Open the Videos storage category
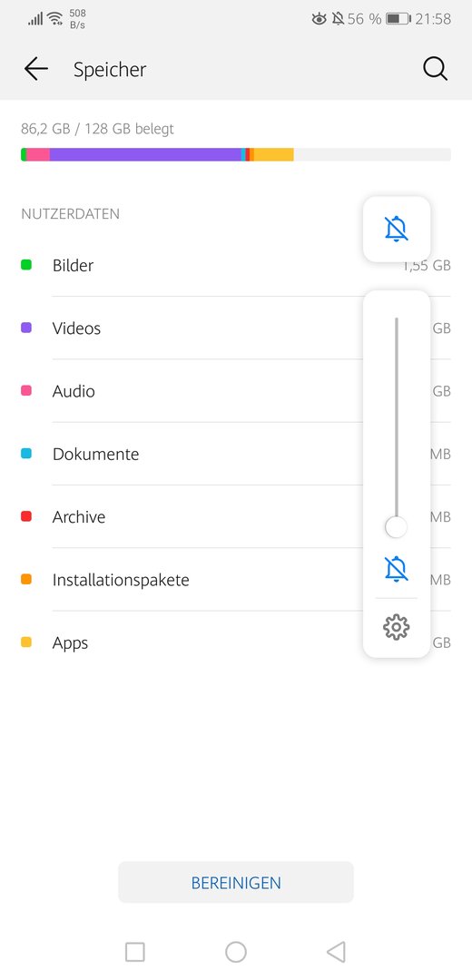Screen dimensions: 472x980 (236, 328)
